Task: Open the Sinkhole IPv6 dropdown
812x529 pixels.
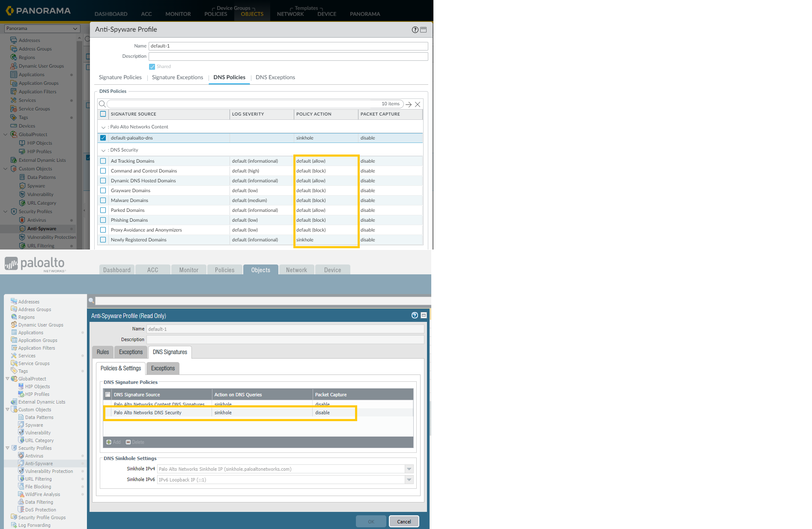Action: 409,480
